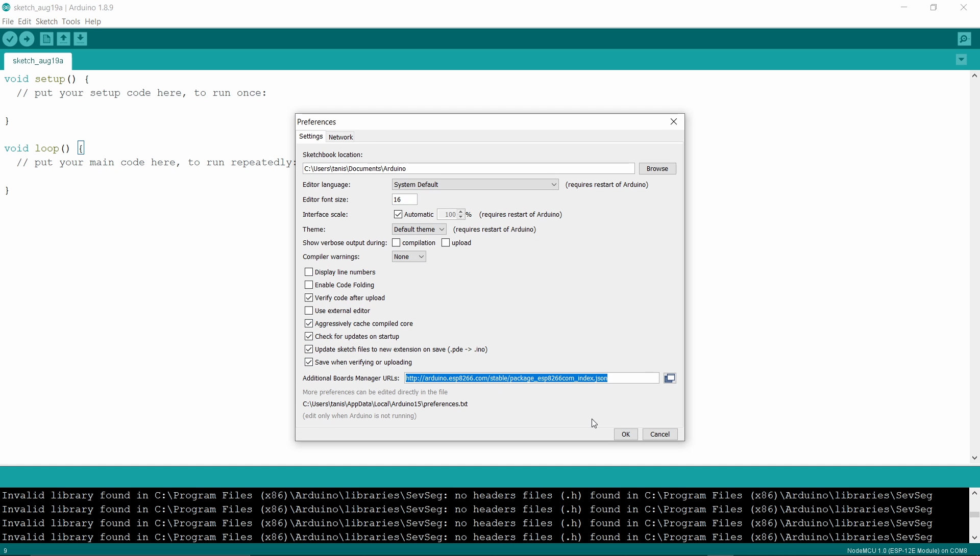980x556 pixels.
Task: Open the tab options dropdown arrow
Action: coord(961,60)
